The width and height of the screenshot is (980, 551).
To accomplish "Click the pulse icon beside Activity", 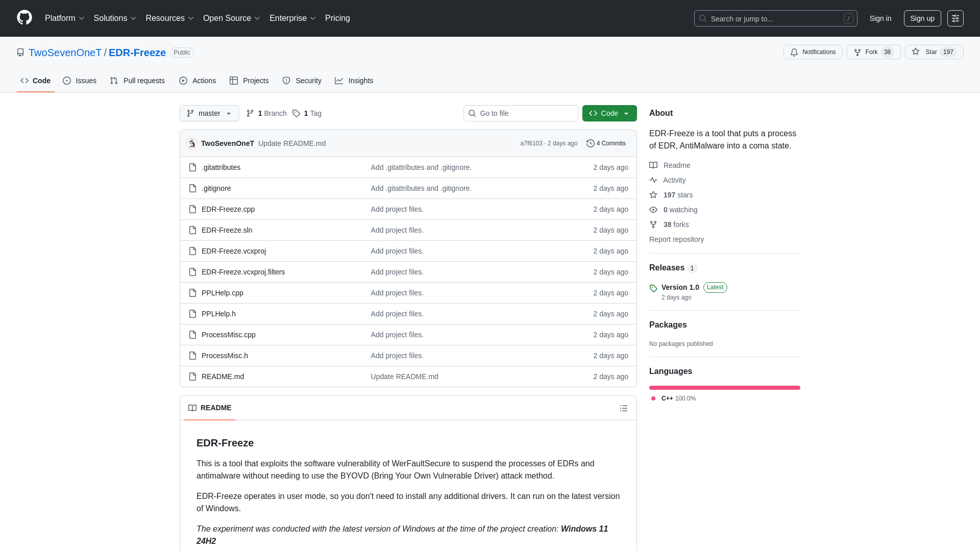I will (653, 180).
